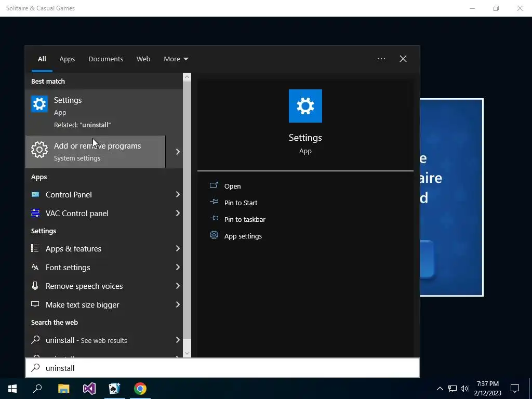Click the large Settings gear tile in preview
This screenshot has width=532, height=399.
305,106
